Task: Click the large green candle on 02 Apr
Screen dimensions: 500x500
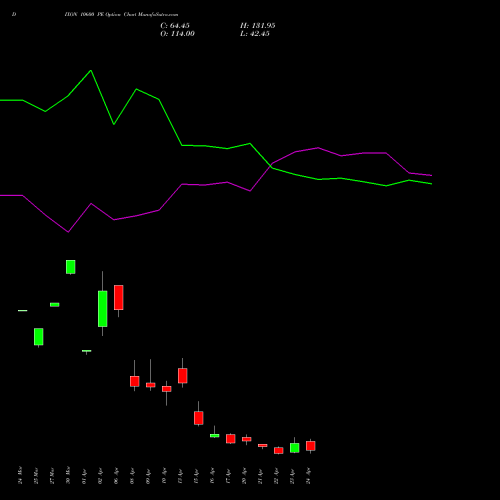Action: click(x=103, y=309)
